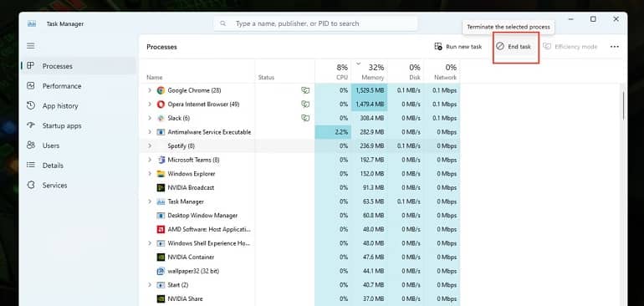644x306 pixels.
Task: Click the Microsoft Teams process icon
Action: click(161, 160)
